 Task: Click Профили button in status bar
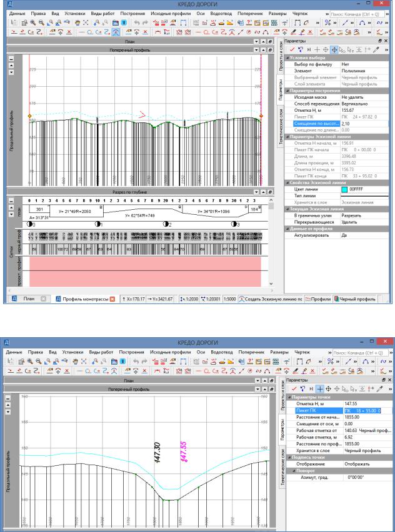click(x=318, y=299)
